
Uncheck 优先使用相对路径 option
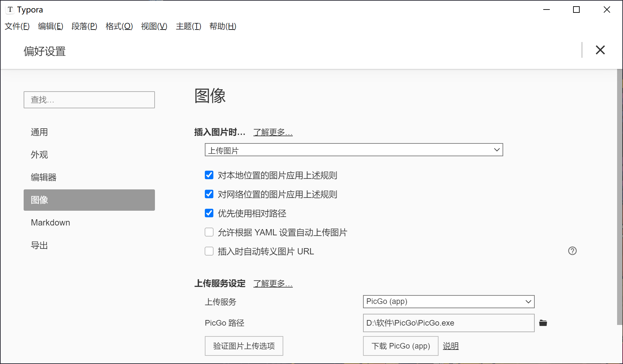[x=209, y=213]
